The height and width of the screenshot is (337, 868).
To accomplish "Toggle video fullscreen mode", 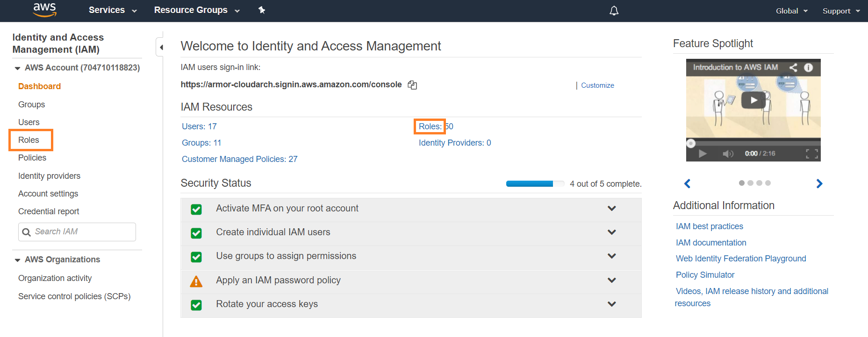I will pos(812,154).
